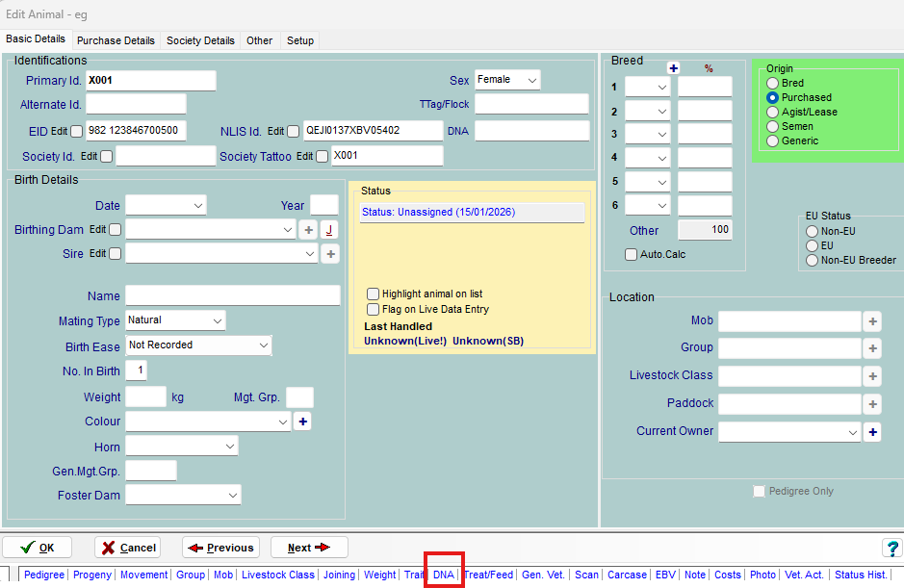The image size is (904, 588).
Task: Expand the Mating Type dropdown
Action: tap(175, 320)
